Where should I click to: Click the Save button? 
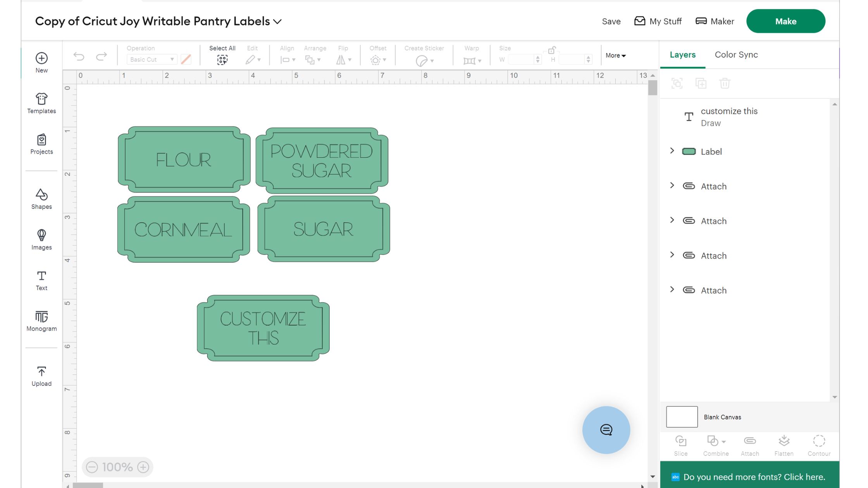click(x=611, y=22)
